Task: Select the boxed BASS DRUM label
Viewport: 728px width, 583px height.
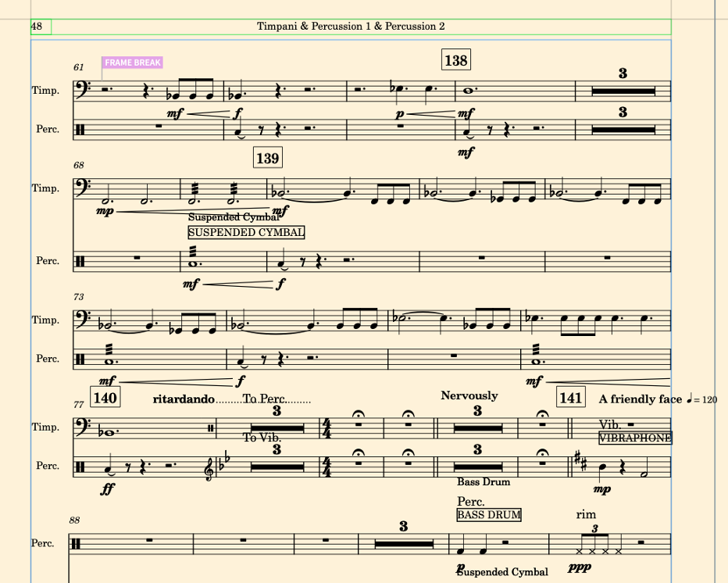Action: coord(489,515)
